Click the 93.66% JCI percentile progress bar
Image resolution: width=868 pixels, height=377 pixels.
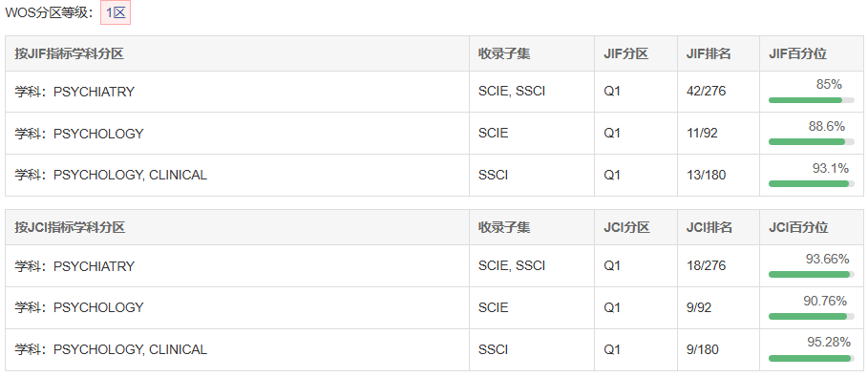(812, 275)
